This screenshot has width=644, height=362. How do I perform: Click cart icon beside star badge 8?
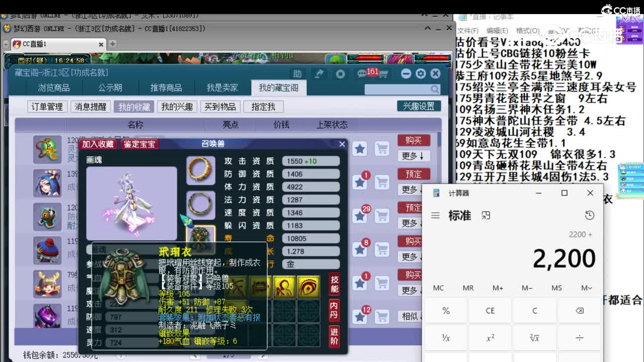(382, 250)
